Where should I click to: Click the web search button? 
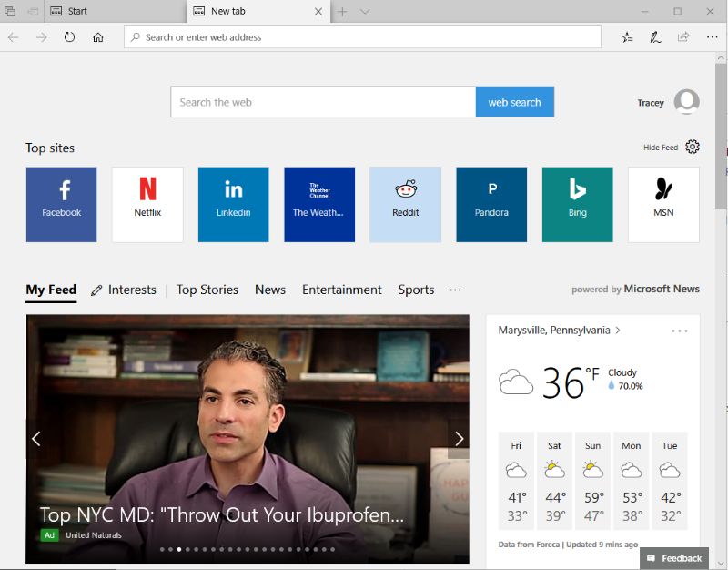(x=515, y=102)
